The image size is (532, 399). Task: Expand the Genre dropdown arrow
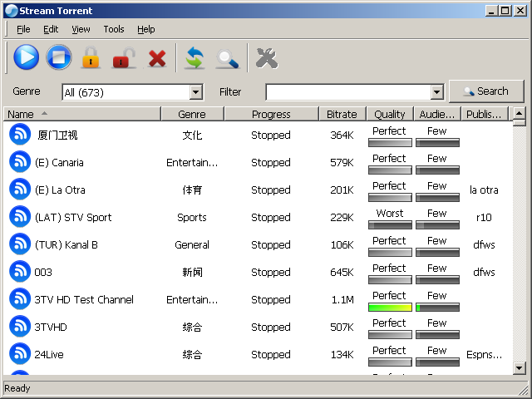pos(196,92)
